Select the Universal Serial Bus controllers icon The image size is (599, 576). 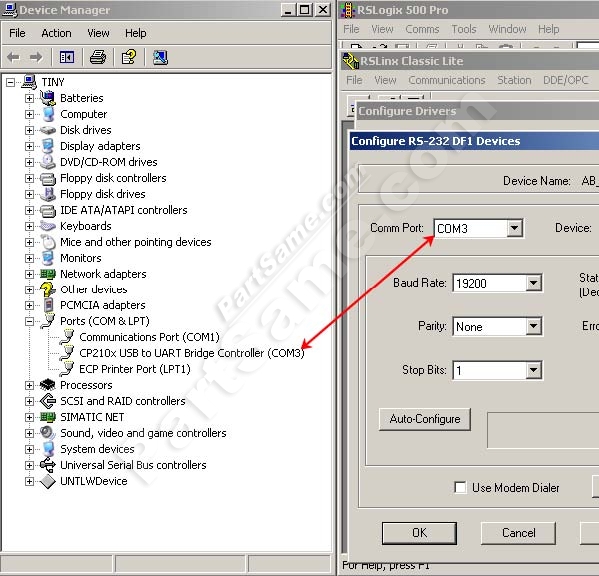click(x=48, y=465)
